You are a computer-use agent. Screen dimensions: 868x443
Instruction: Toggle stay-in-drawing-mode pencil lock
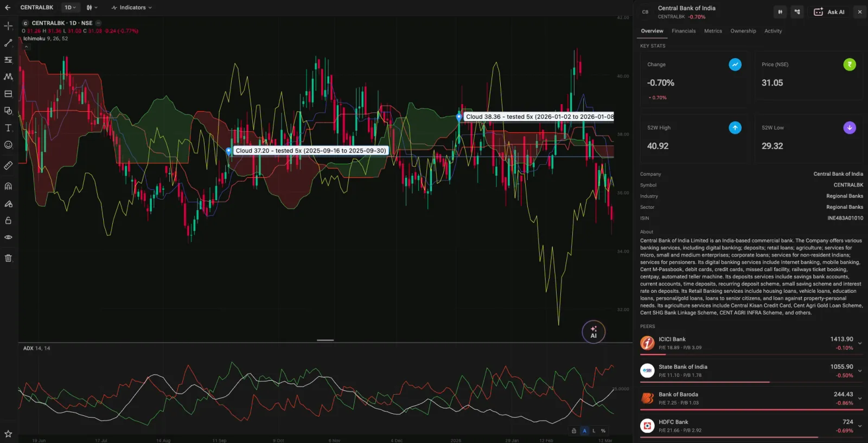8,203
